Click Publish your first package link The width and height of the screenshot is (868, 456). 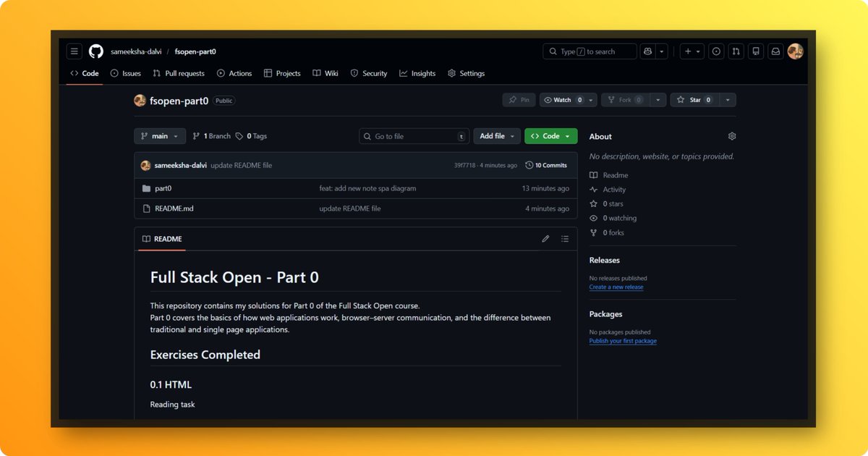coord(623,341)
